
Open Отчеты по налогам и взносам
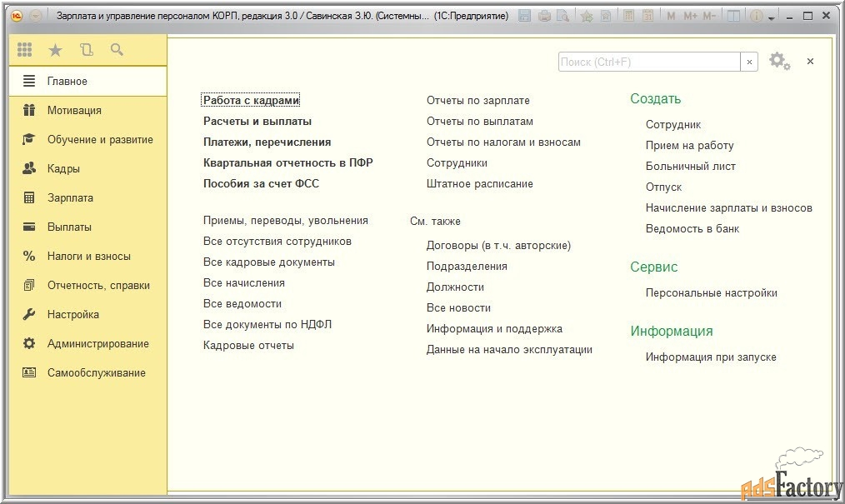click(503, 142)
